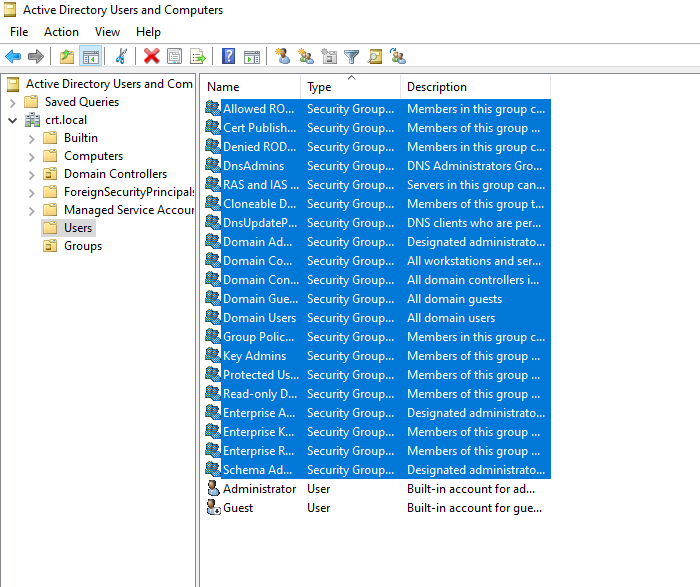Click the Export List icon
This screenshot has height=587, width=700.
tap(198, 57)
